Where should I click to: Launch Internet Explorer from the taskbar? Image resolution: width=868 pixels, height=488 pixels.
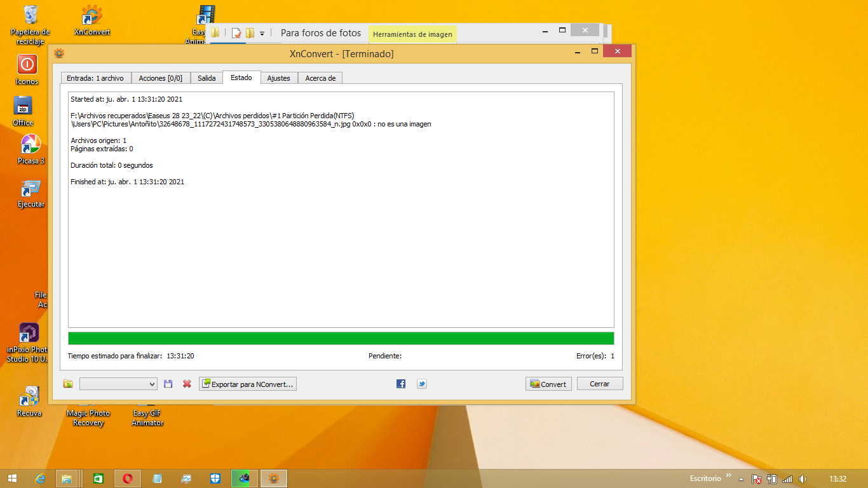(x=41, y=478)
